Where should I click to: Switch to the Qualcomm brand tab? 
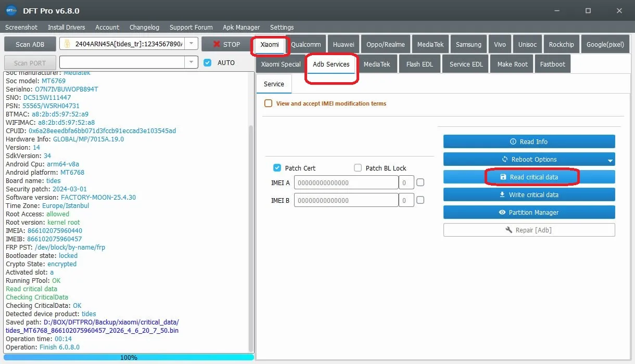(307, 44)
